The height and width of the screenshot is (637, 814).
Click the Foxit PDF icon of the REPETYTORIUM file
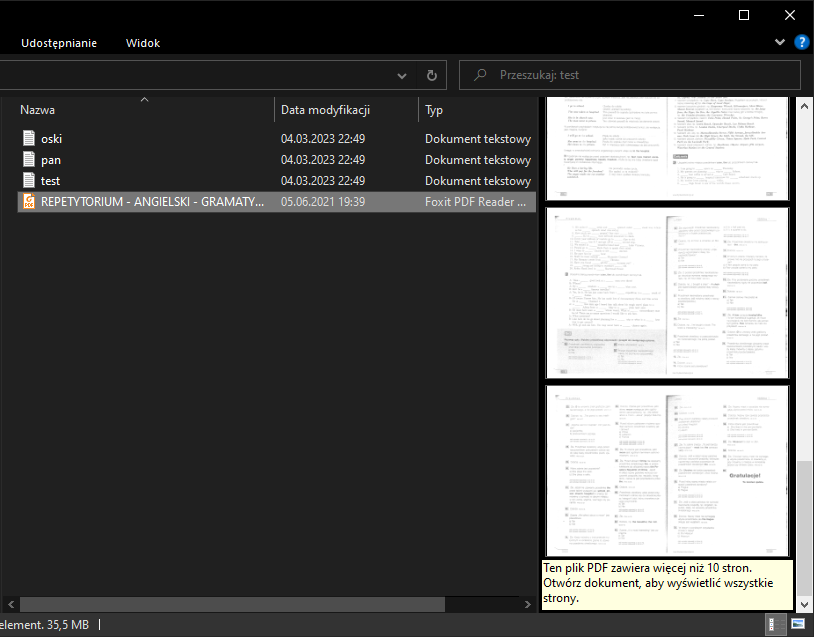29,201
